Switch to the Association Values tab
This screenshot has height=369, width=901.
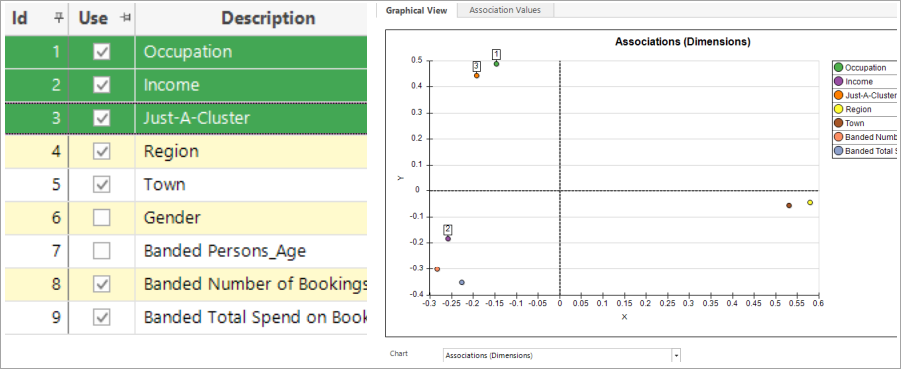(x=505, y=10)
